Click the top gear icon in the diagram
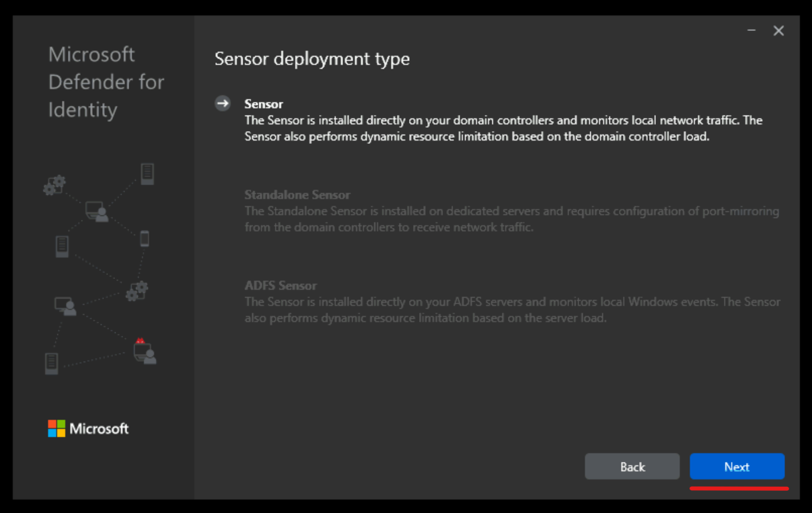Screen dimensions: 812x513 pos(54,186)
